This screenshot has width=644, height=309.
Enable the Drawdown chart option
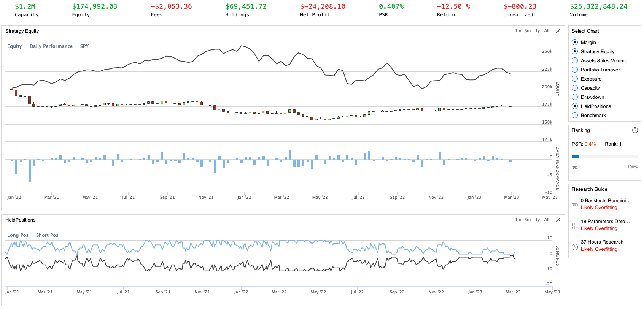pyautogui.click(x=575, y=97)
